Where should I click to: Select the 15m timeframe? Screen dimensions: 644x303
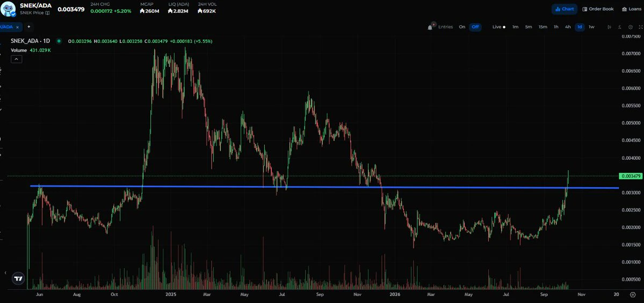542,27
